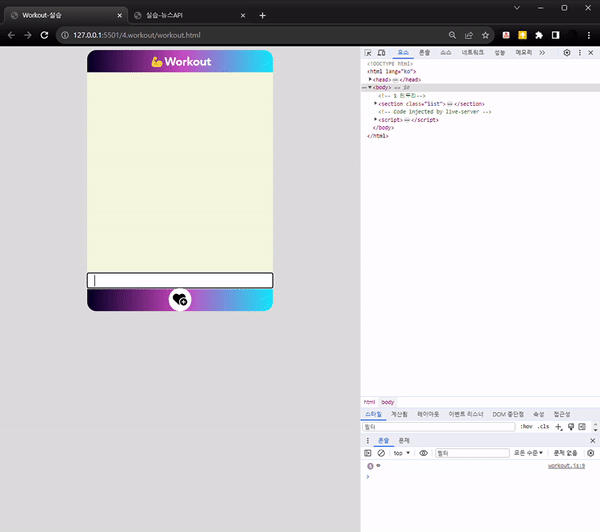Click the live expression eye icon
This screenshot has width=600, height=532.
coord(423,453)
